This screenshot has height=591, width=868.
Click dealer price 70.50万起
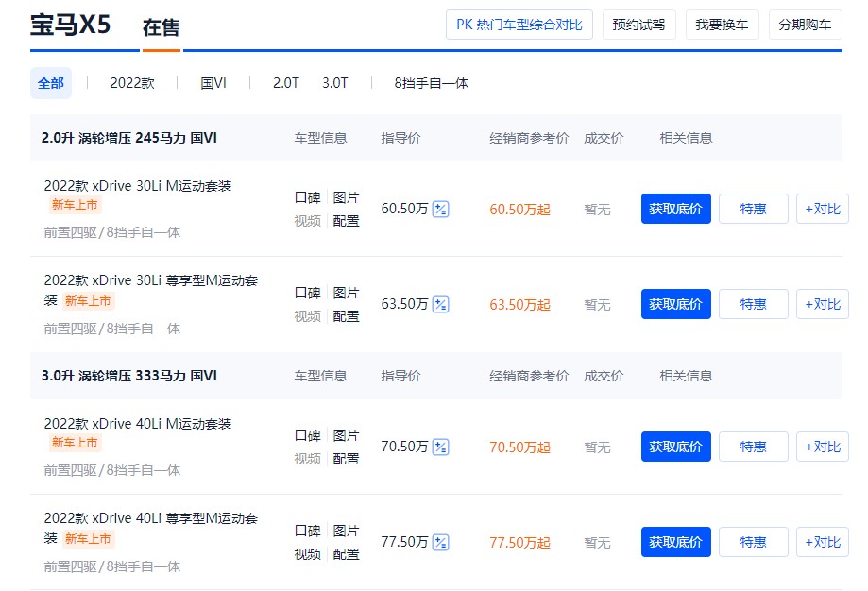coord(519,447)
